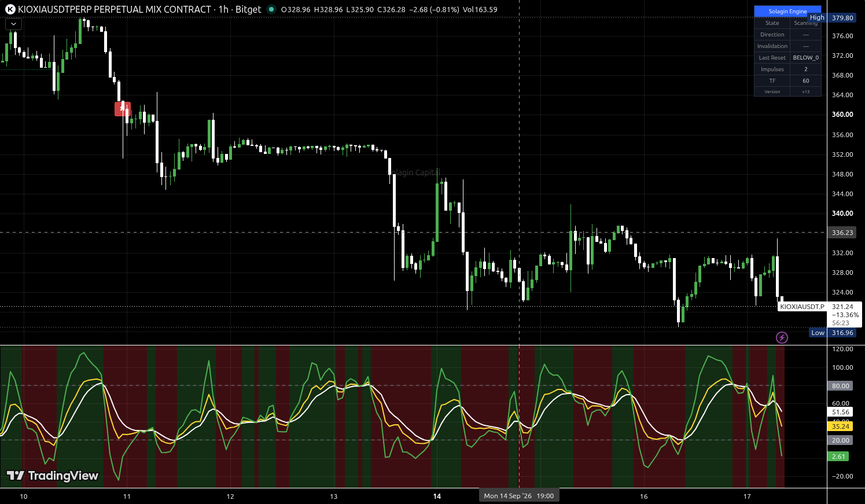Click the TF 60 value cell

point(806,81)
